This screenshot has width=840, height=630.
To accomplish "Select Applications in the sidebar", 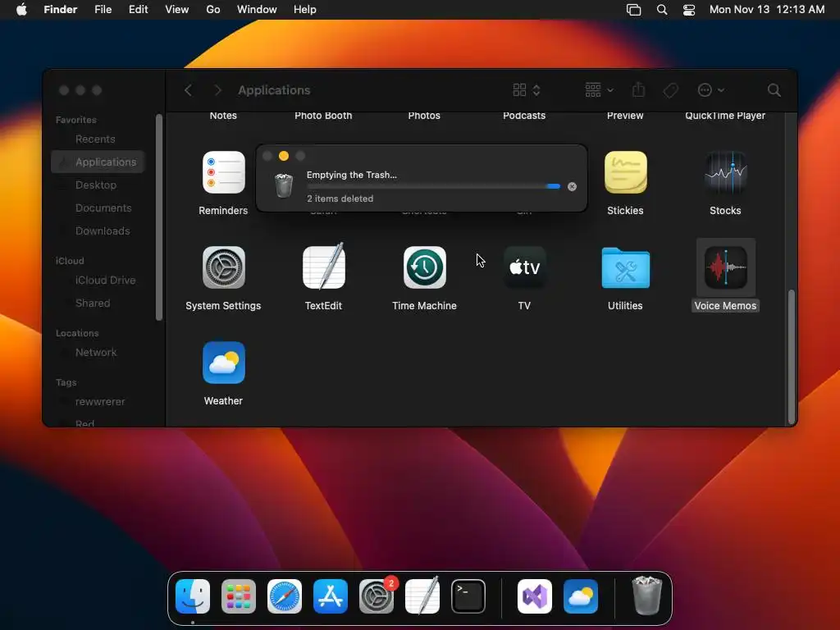I will (98, 162).
